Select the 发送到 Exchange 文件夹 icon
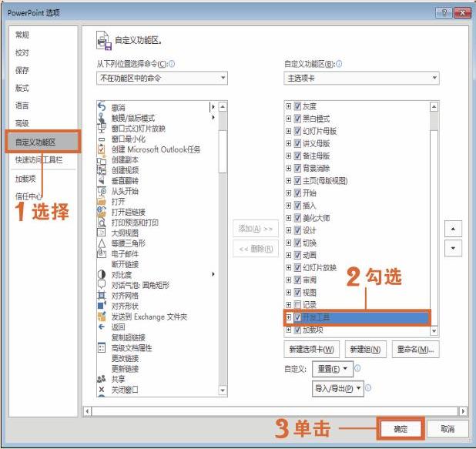 pyautogui.click(x=102, y=317)
